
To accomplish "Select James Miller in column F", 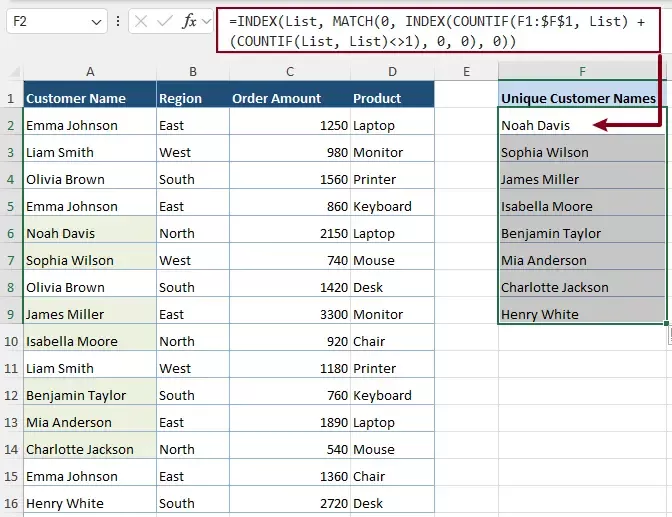I will [582, 175].
